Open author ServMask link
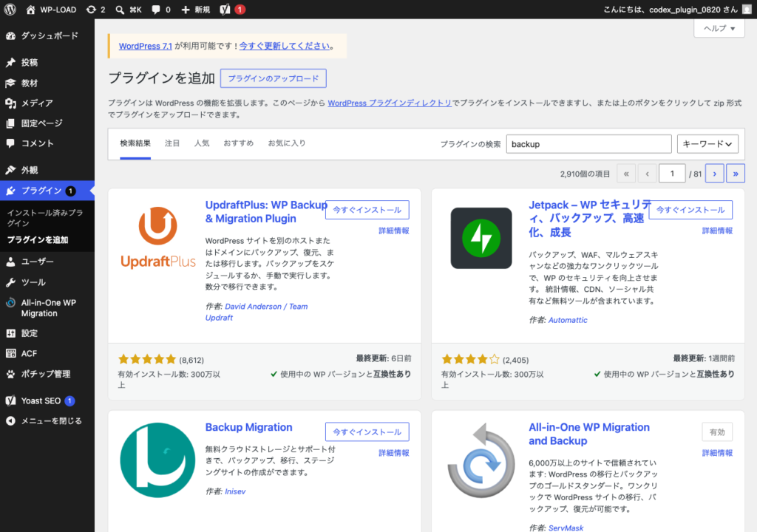 (x=566, y=528)
